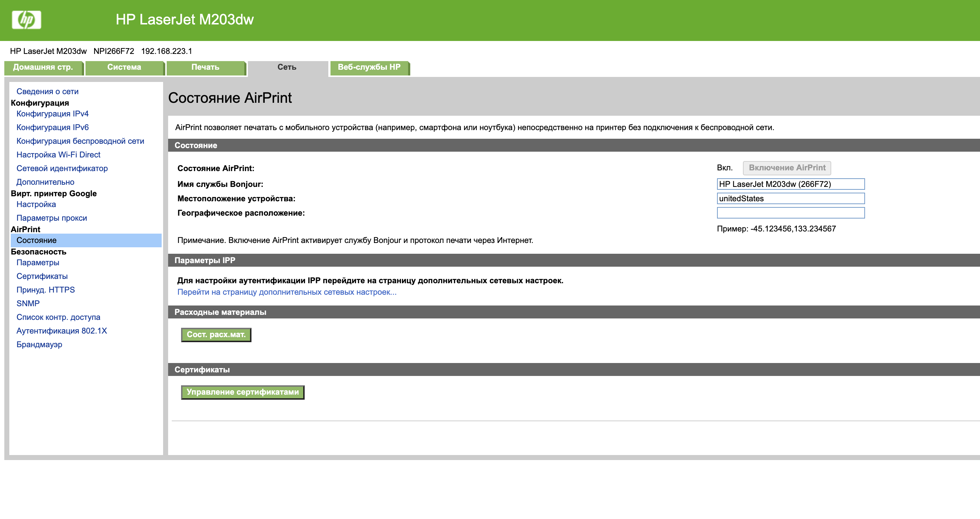Open Аутентификация 802.1X link
The height and width of the screenshot is (519, 980).
[62, 331]
